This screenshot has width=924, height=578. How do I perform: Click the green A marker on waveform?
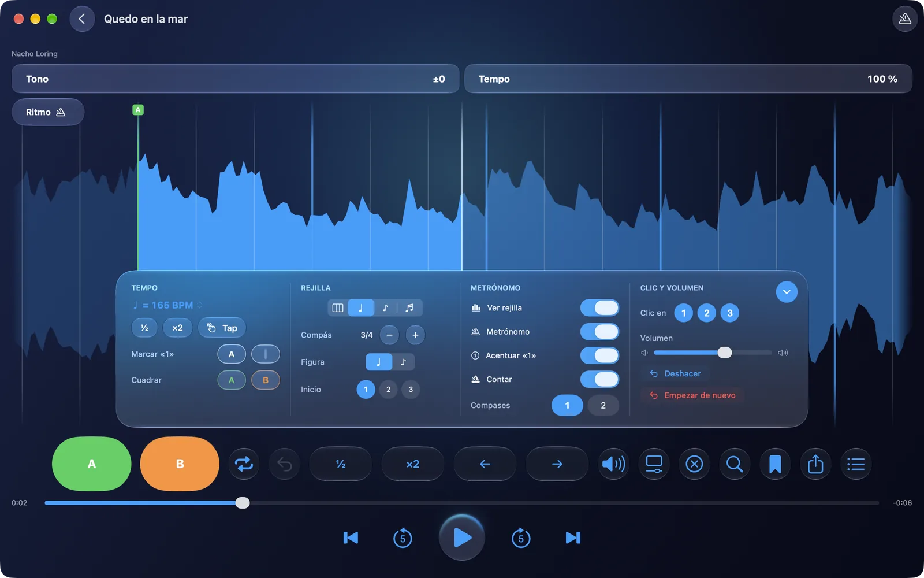pos(137,110)
